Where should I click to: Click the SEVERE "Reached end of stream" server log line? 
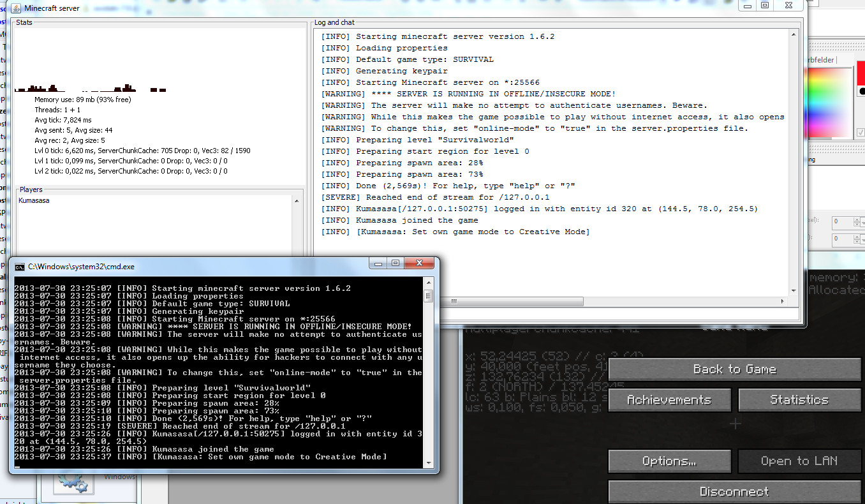tap(435, 197)
